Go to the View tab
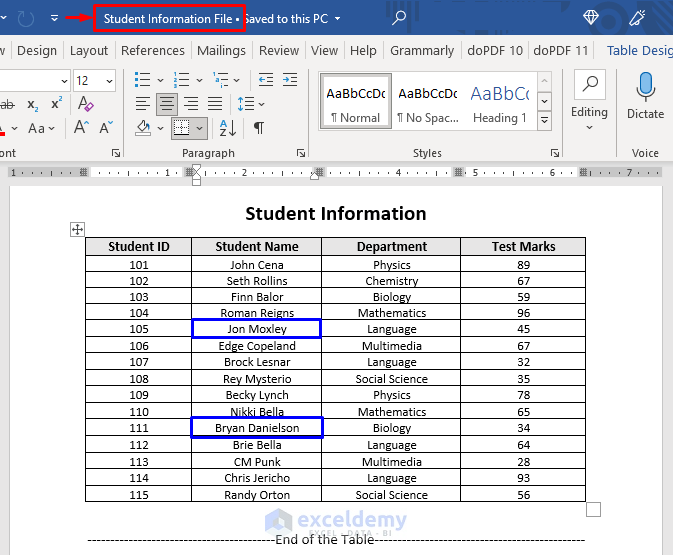This screenshot has width=673, height=555. [x=324, y=51]
